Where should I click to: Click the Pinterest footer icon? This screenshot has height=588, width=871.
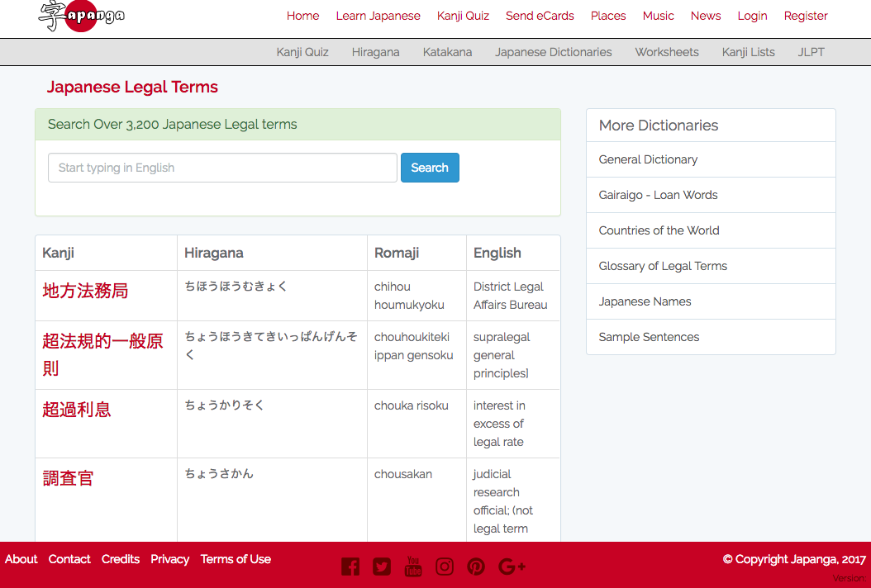click(x=476, y=567)
